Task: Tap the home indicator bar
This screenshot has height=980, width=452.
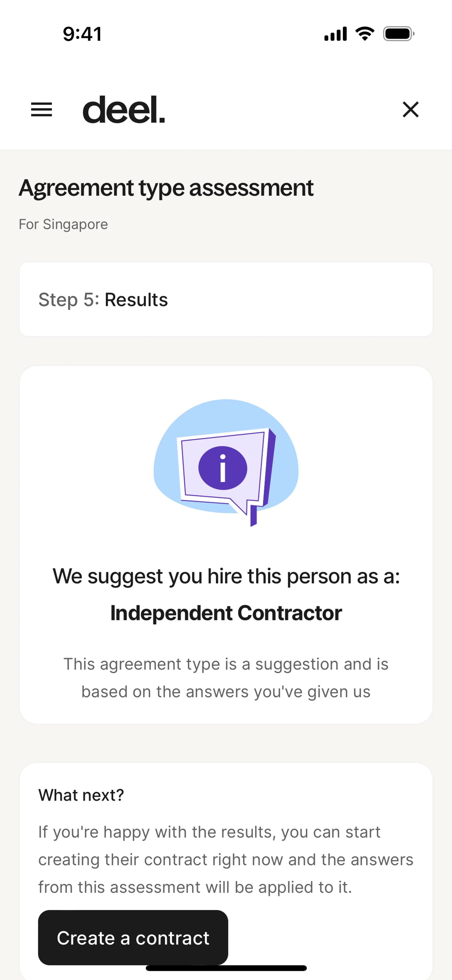Action: point(226,968)
